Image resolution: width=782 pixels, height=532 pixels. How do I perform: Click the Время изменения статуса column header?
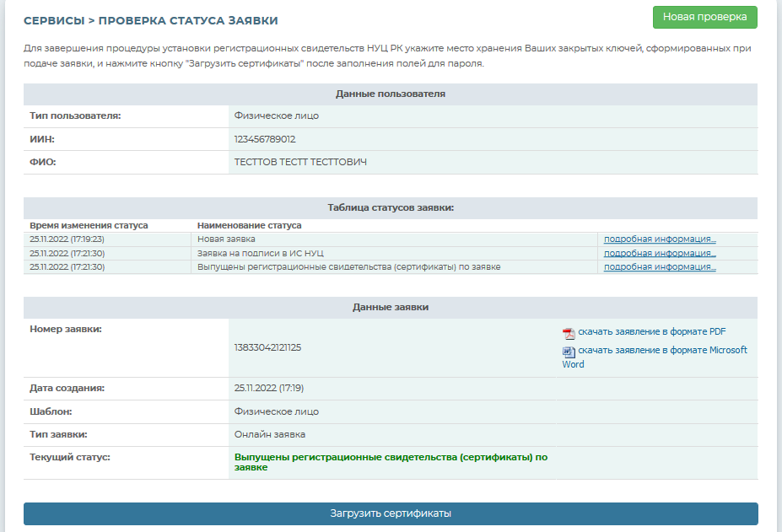click(x=89, y=226)
